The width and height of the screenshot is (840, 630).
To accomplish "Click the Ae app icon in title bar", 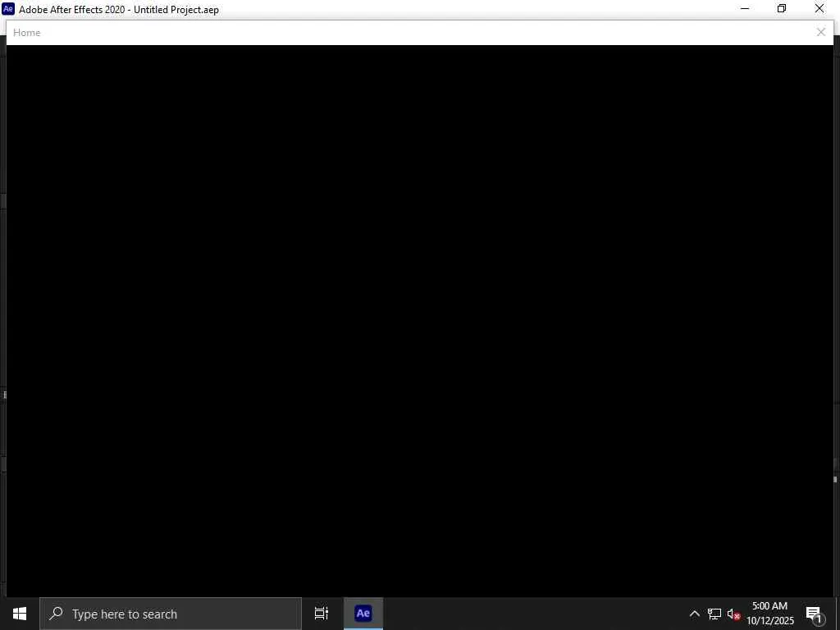I will pyautogui.click(x=8, y=9).
